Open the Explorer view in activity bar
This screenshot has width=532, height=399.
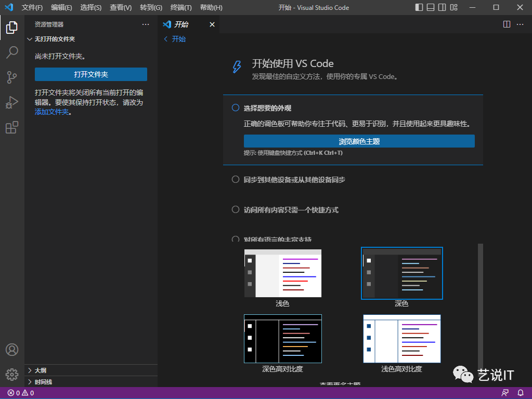point(12,28)
